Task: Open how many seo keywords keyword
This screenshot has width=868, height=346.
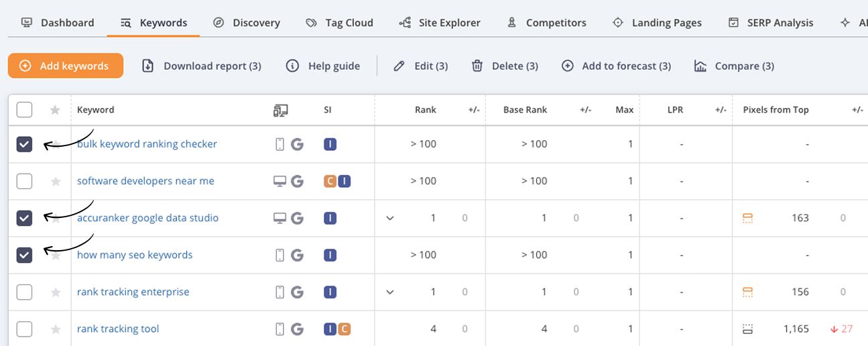Action: [x=135, y=255]
